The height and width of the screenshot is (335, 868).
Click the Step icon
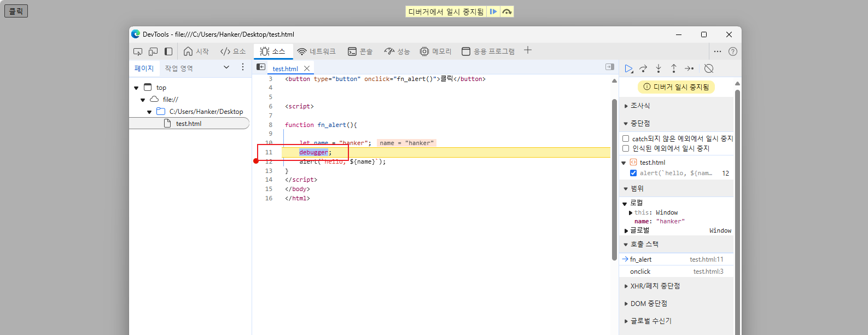click(689, 68)
